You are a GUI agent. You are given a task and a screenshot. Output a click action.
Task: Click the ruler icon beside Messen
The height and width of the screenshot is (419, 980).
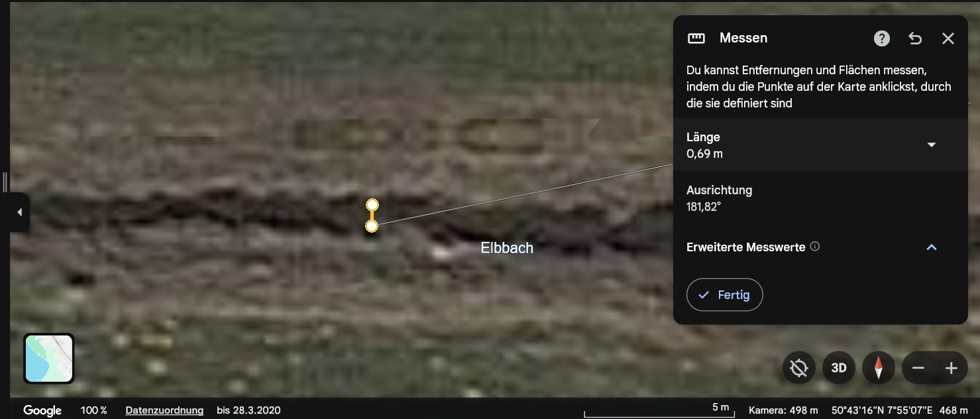696,38
